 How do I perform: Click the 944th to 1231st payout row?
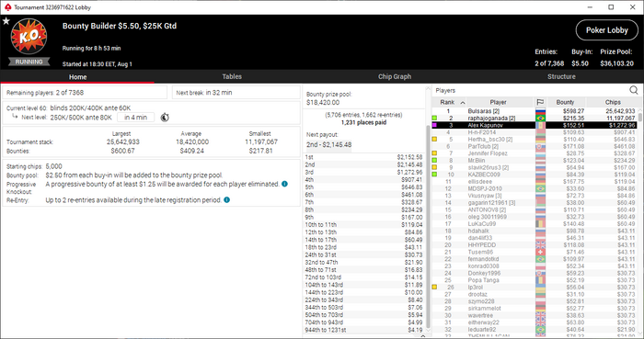pos(363,330)
